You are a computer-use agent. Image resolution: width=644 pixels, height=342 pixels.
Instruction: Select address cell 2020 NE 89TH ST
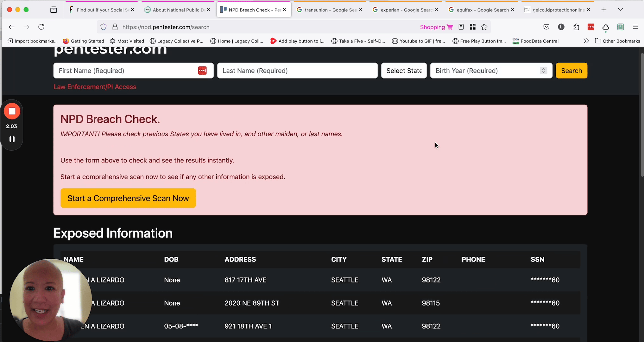tap(252, 303)
